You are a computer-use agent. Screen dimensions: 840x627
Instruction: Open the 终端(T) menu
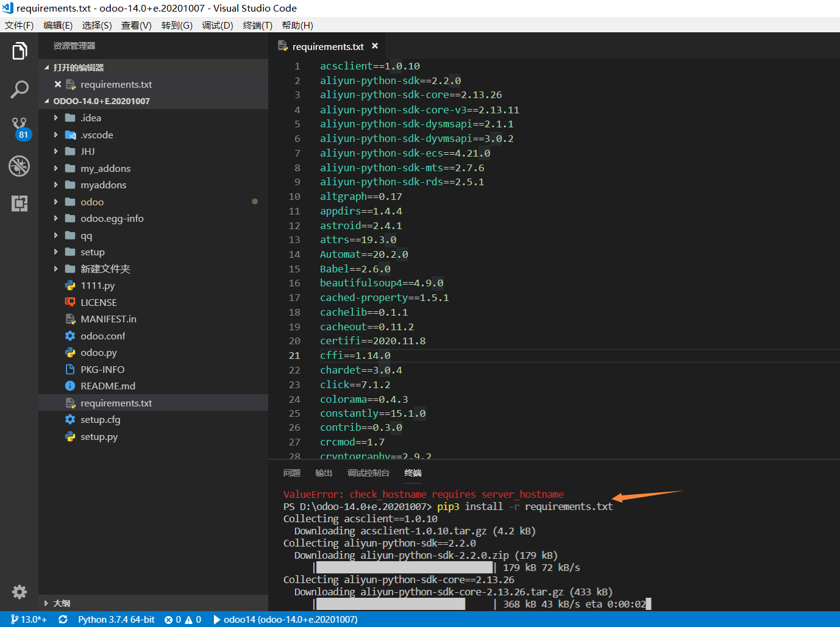[x=257, y=25]
